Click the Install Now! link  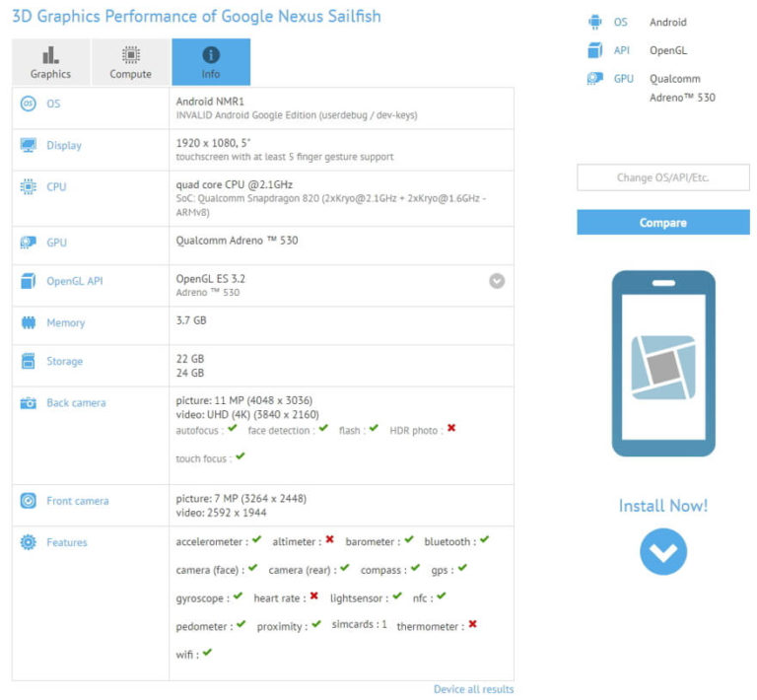click(x=662, y=506)
